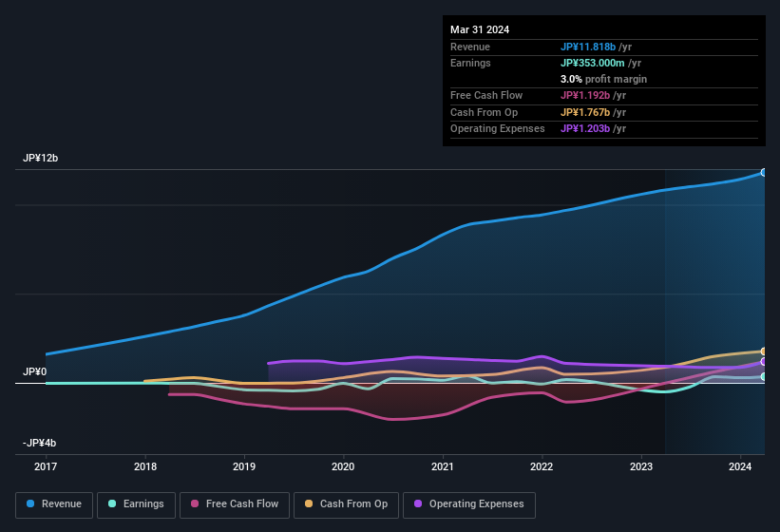This screenshot has width=780, height=532.
Task: Click the -JP¥4b y-axis label
Action: point(39,443)
